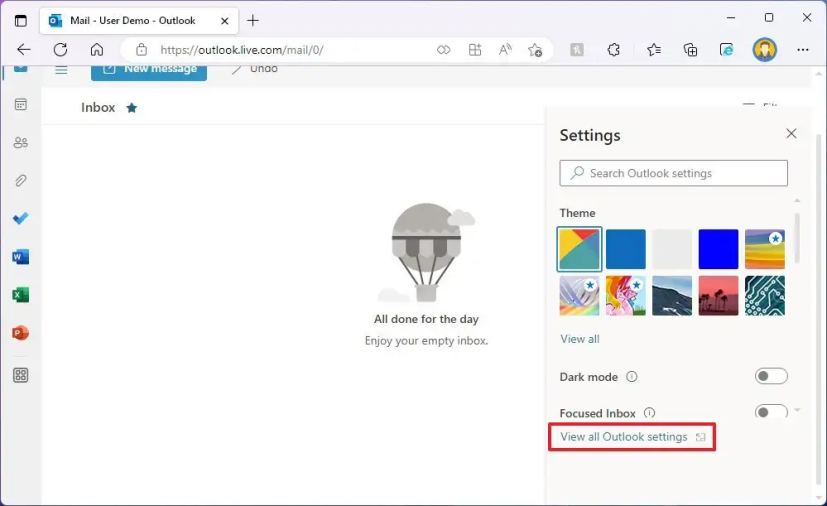This screenshot has height=506, width=827.
Task: Add this page to favorites star icon
Action: [535, 50]
